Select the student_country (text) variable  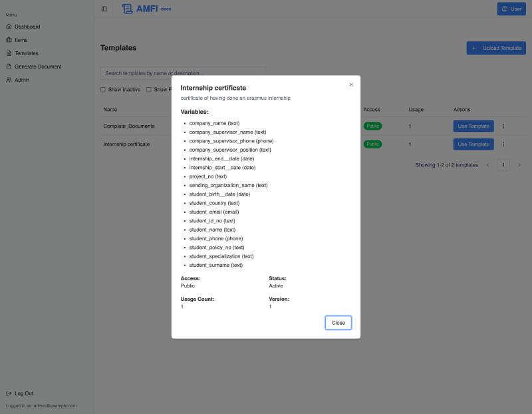pos(214,203)
